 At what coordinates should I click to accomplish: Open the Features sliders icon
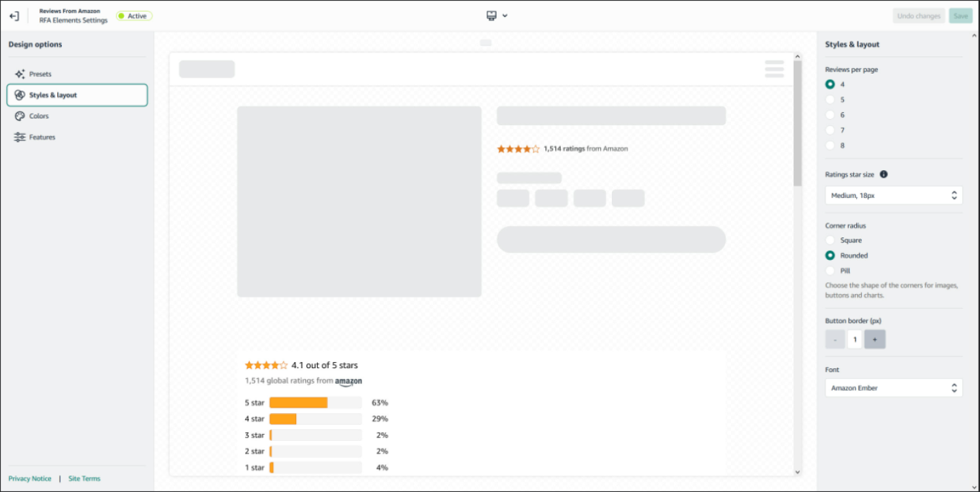click(19, 137)
